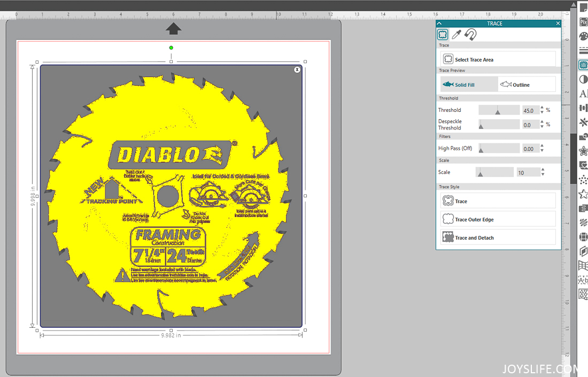The width and height of the screenshot is (588, 377).
Task: Switch to Magnet Trace tab
Action: point(470,35)
